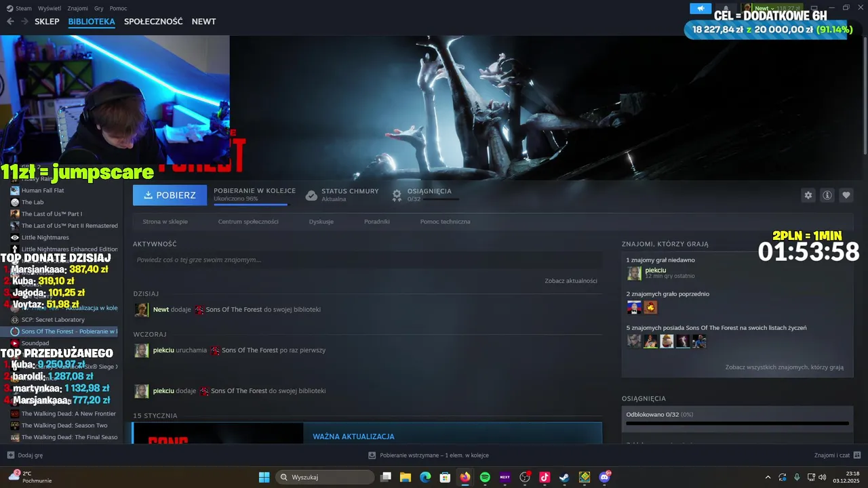The height and width of the screenshot is (488, 868).
Task: Open File Explorer from the taskbar
Action: coord(406,477)
